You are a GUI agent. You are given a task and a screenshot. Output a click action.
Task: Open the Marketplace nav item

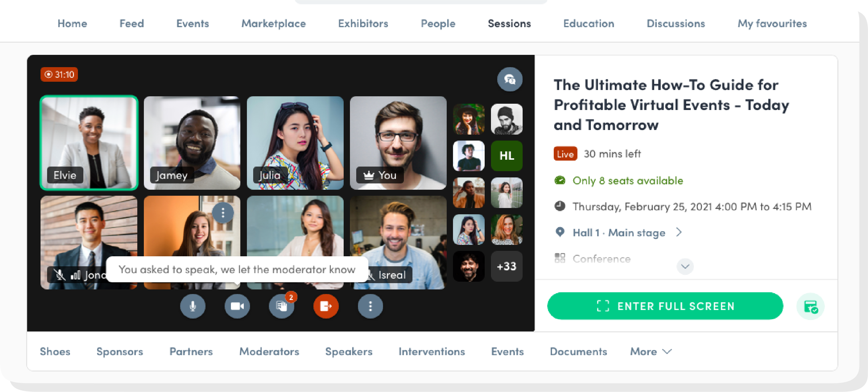(x=273, y=23)
